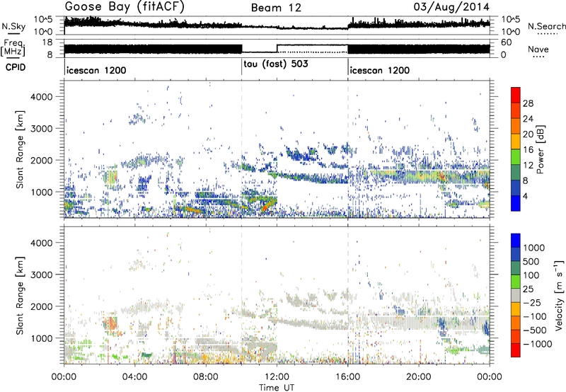Click the '2000' range tick in power panel

coord(41,160)
